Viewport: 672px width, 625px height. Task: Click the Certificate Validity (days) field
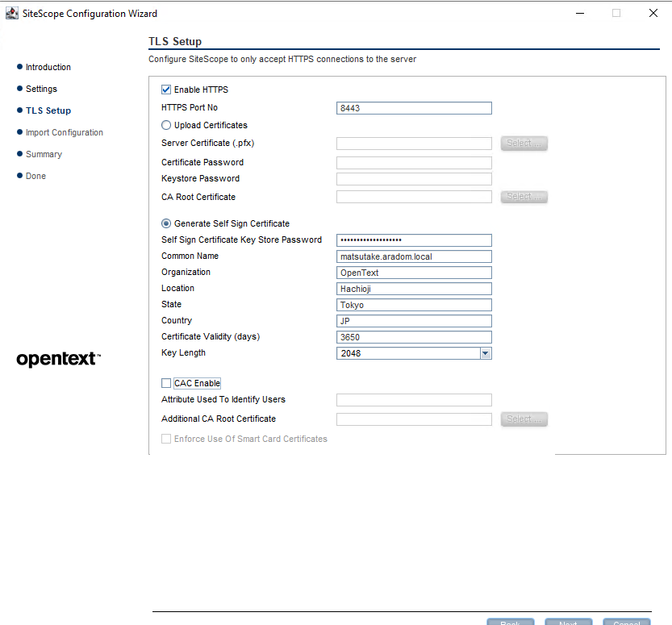click(x=414, y=337)
